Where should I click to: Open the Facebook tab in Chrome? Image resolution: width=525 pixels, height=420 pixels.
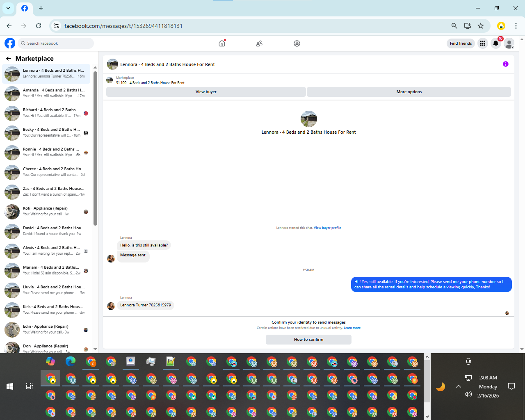tap(25, 8)
